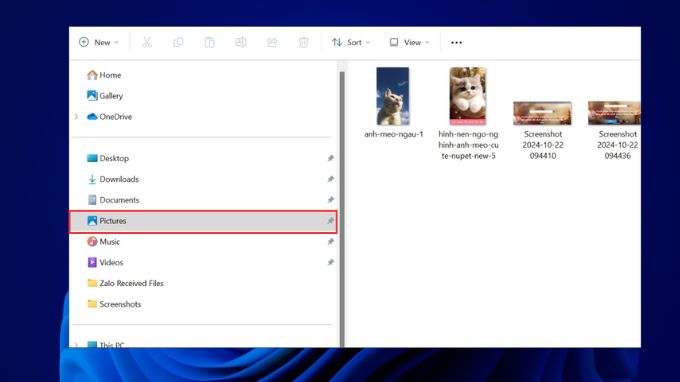680x382 pixels.
Task: Click the Rename icon in the toolbar
Action: click(241, 42)
